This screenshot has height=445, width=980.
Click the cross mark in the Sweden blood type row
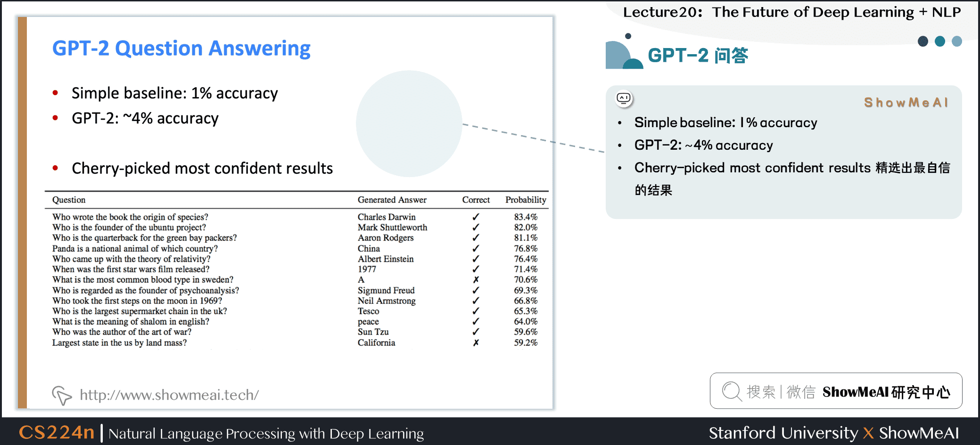(x=476, y=280)
